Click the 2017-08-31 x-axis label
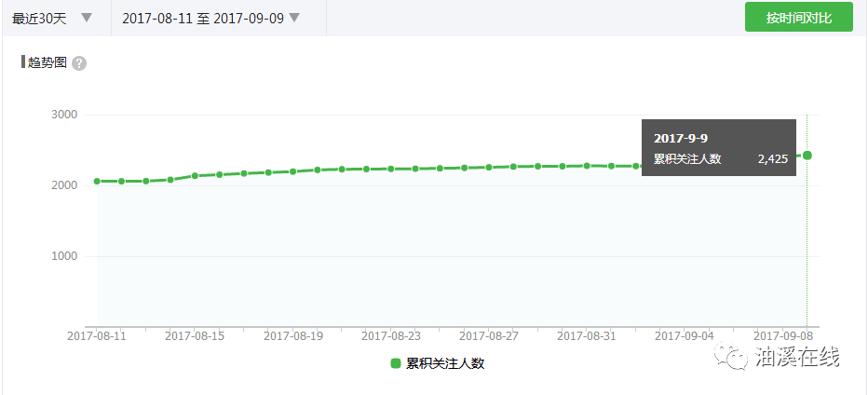 point(586,335)
